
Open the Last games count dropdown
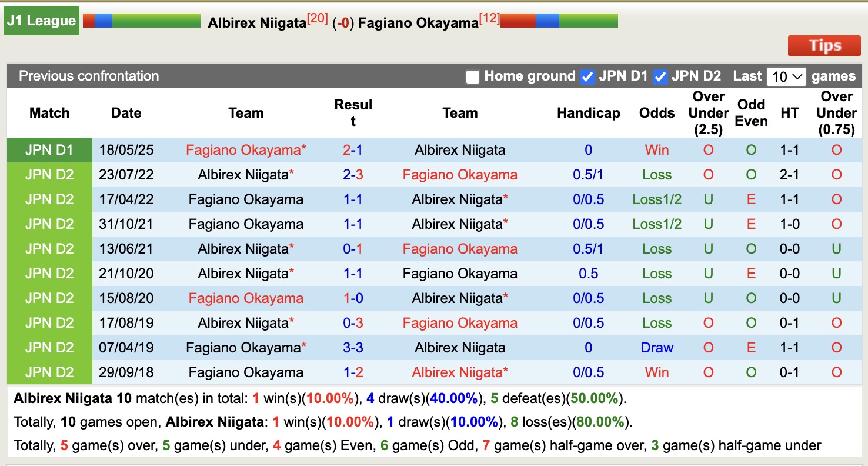point(786,76)
